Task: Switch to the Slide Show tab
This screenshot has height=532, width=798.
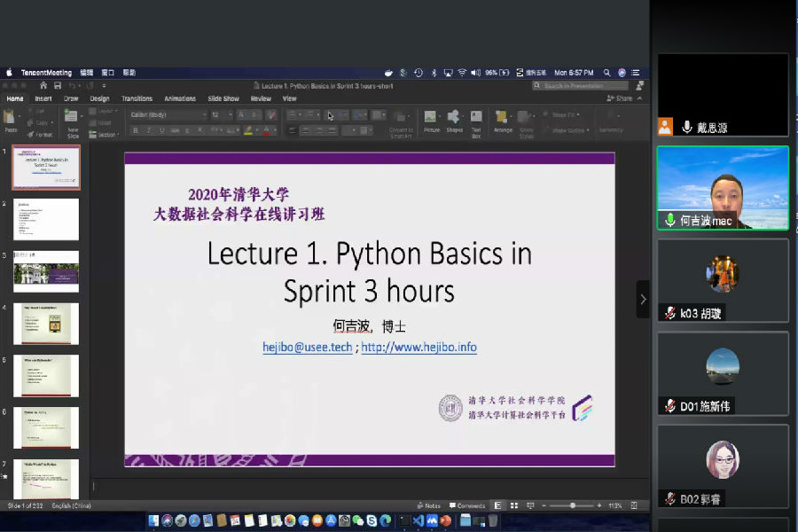Action: click(224, 98)
